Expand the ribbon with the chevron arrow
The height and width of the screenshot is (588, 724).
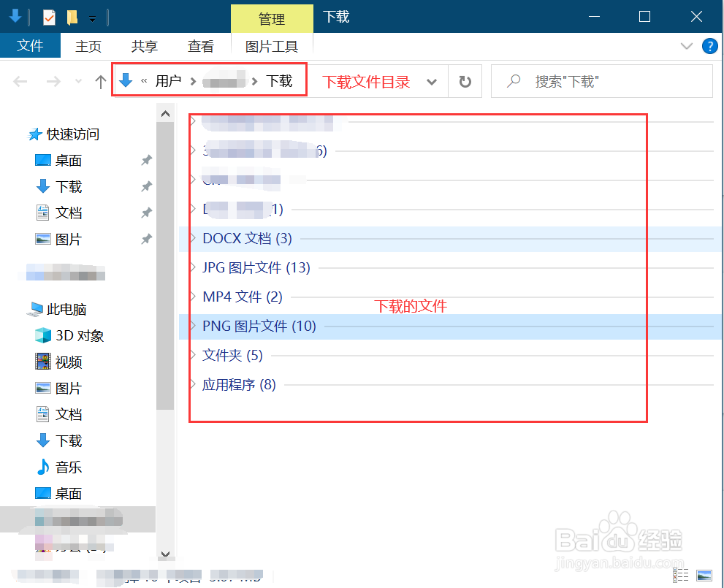(x=687, y=46)
